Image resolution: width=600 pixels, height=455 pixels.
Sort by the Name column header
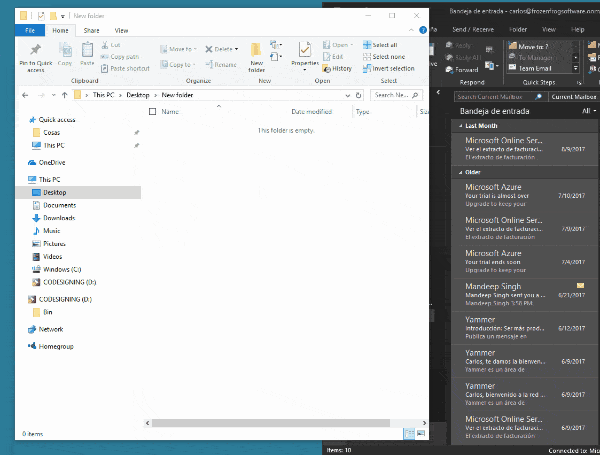[x=170, y=112]
